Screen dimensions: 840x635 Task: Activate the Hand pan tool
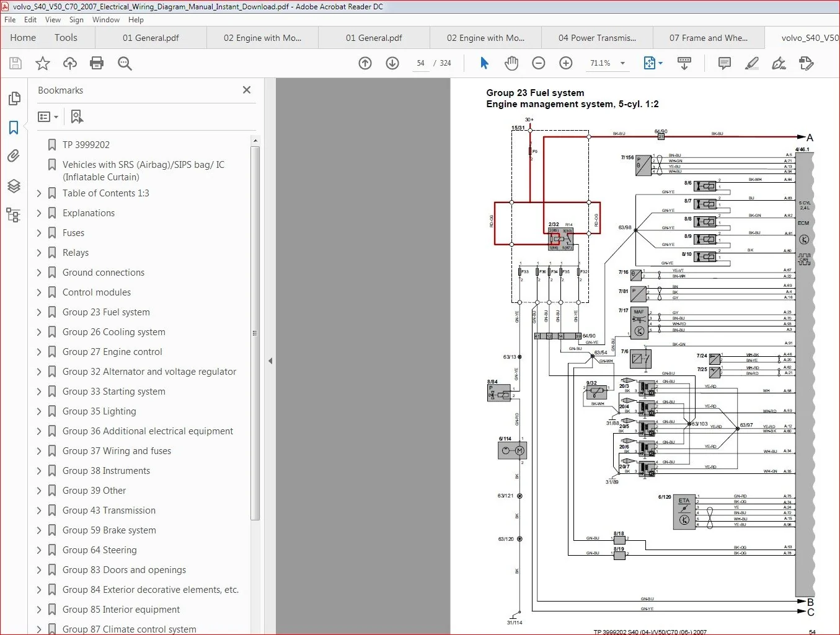point(511,63)
